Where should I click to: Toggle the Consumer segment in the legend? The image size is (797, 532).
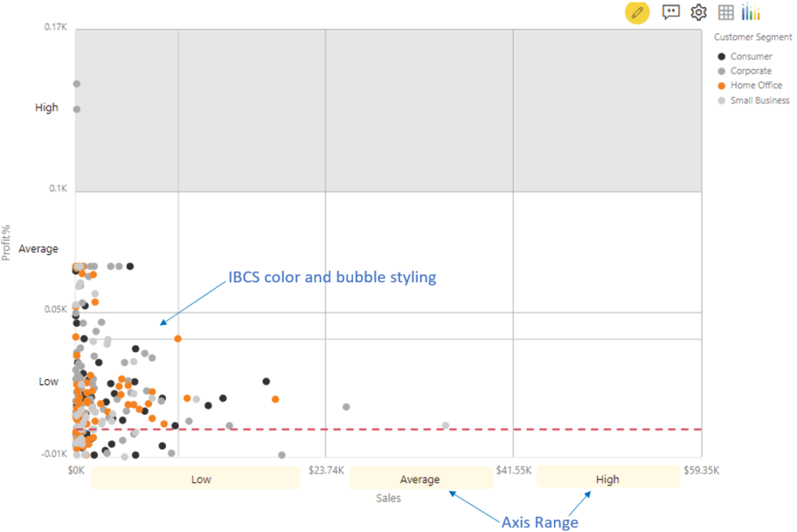(748, 56)
